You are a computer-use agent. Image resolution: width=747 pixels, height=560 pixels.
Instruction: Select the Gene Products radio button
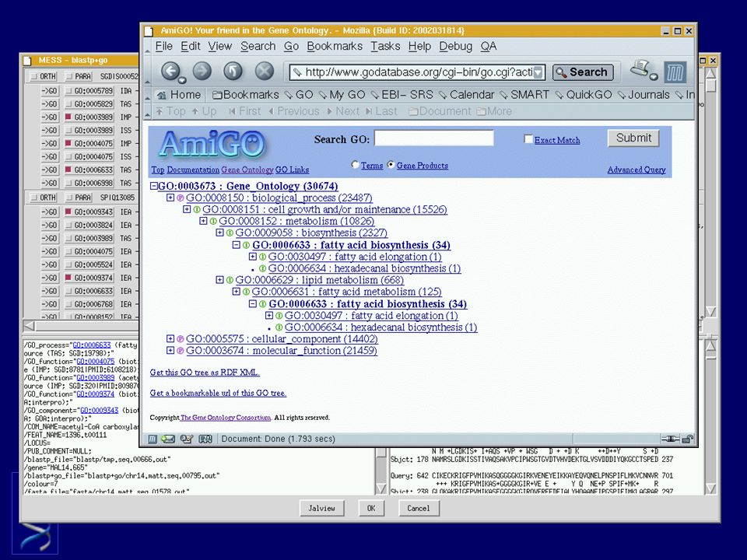pyautogui.click(x=391, y=165)
